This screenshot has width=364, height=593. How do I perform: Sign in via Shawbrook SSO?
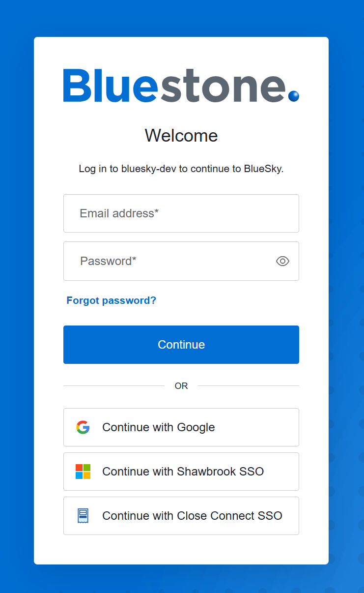[181, 471]
